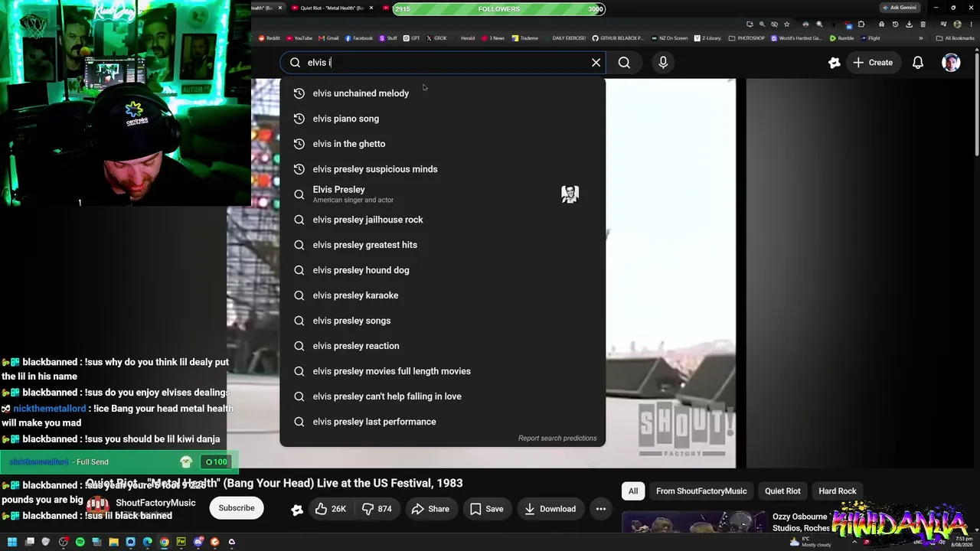Expand the bookmarks bar overflow chevron

pyautogui.click(x=921, y=38)
